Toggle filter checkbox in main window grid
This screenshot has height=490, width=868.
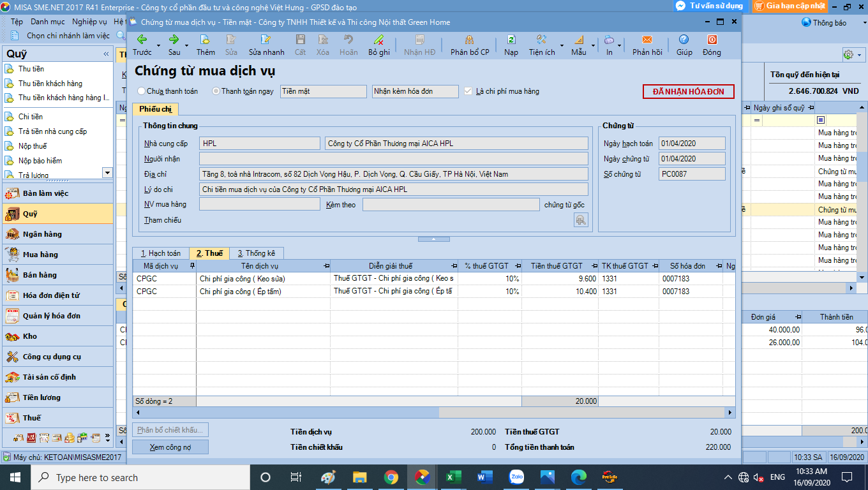(x=821, y=120)
